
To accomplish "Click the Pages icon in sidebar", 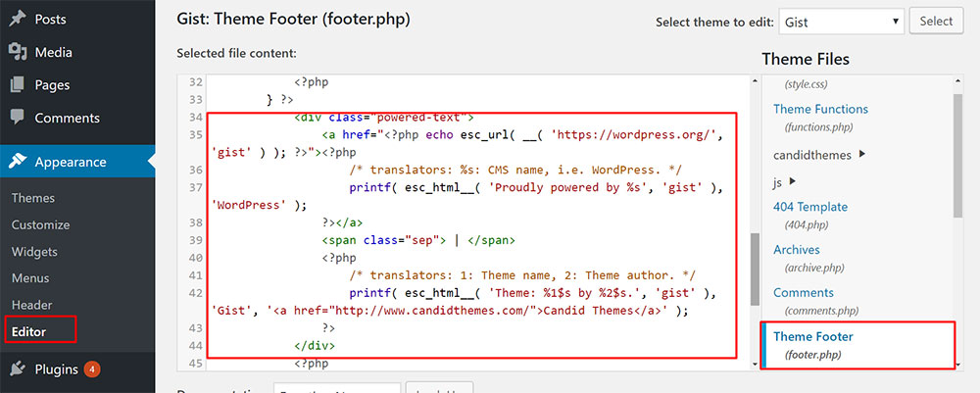I will click(x=17, y=85).
